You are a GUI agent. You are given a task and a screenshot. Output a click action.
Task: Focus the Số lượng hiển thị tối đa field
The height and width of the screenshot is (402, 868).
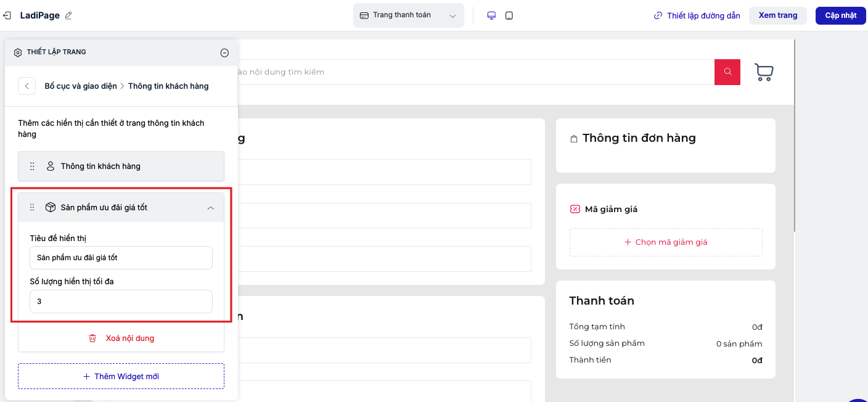tap(121, 301)
